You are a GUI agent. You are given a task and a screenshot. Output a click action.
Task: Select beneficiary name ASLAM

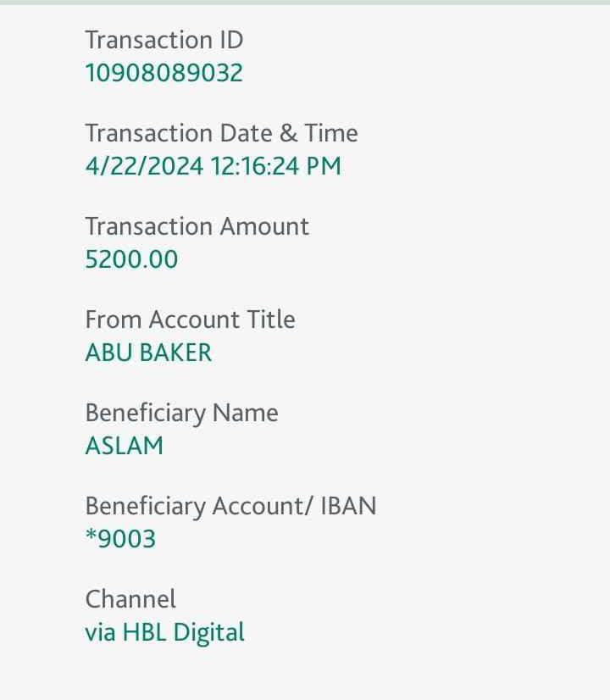124,446
